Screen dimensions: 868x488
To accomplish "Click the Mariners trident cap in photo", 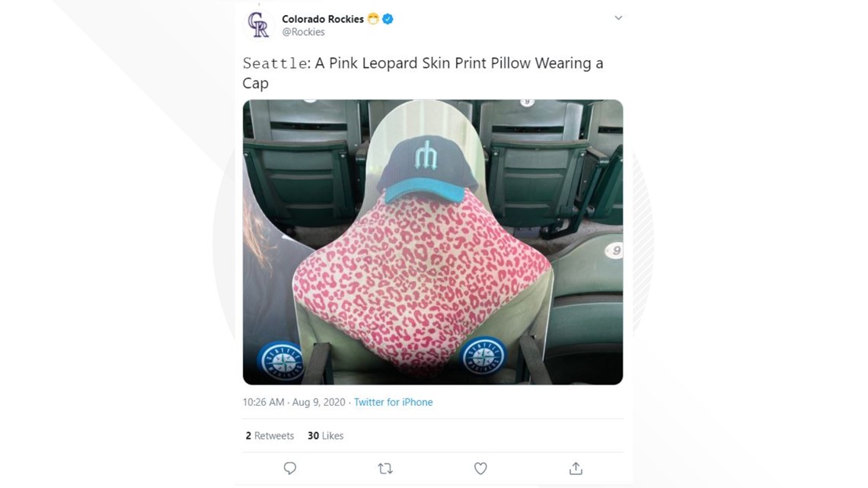I will (427, 169).
